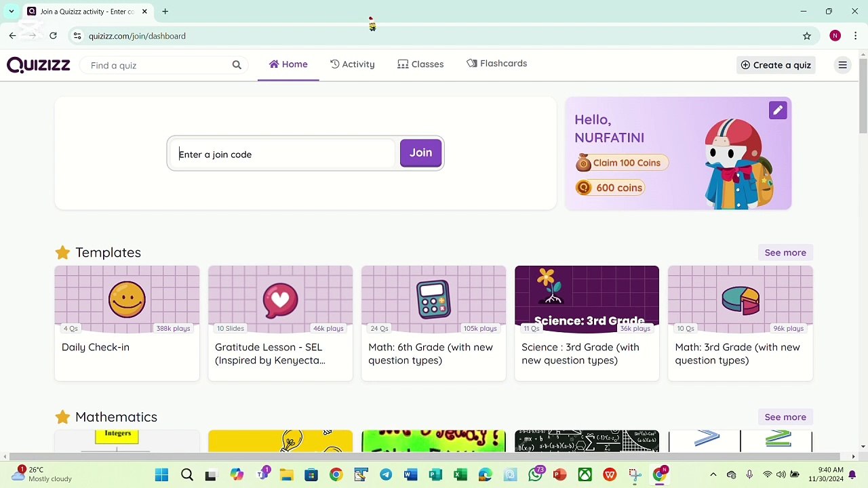Open the Activity tab

(352, 64)
